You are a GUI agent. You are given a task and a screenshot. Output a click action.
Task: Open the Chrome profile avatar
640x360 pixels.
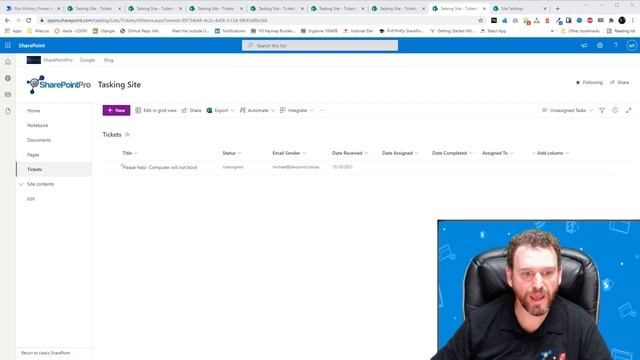622,20
